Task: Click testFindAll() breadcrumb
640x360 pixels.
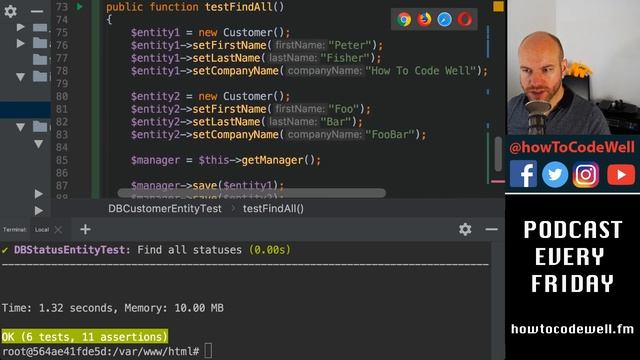Action: tap(273, 209)
